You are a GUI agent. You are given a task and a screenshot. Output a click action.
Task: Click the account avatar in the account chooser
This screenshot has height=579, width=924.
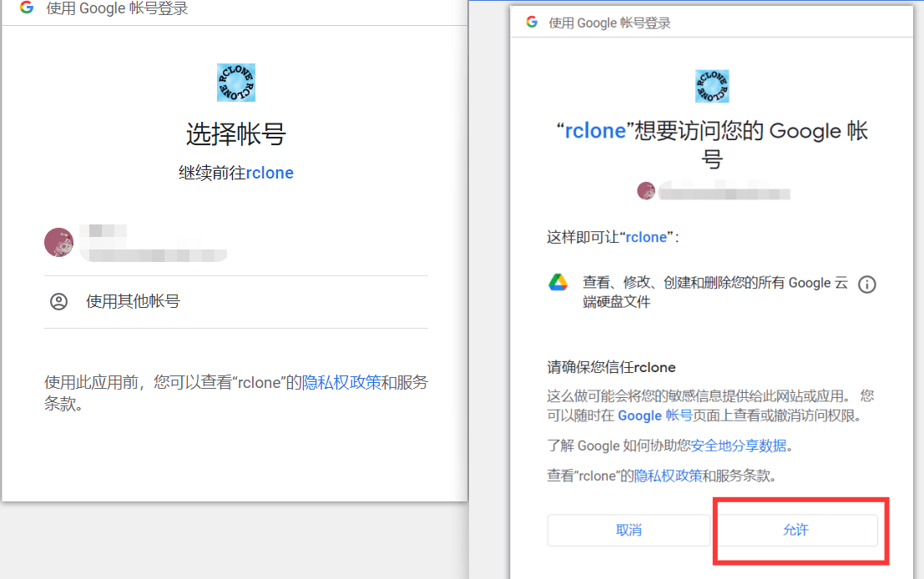point(59,242)
